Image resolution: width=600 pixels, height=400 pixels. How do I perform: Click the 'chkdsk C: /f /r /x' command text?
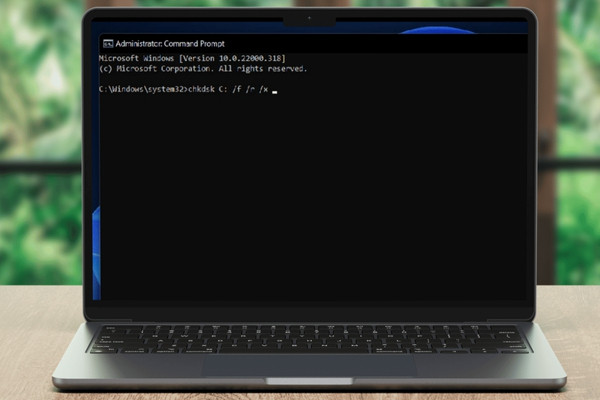coord(228,89)
